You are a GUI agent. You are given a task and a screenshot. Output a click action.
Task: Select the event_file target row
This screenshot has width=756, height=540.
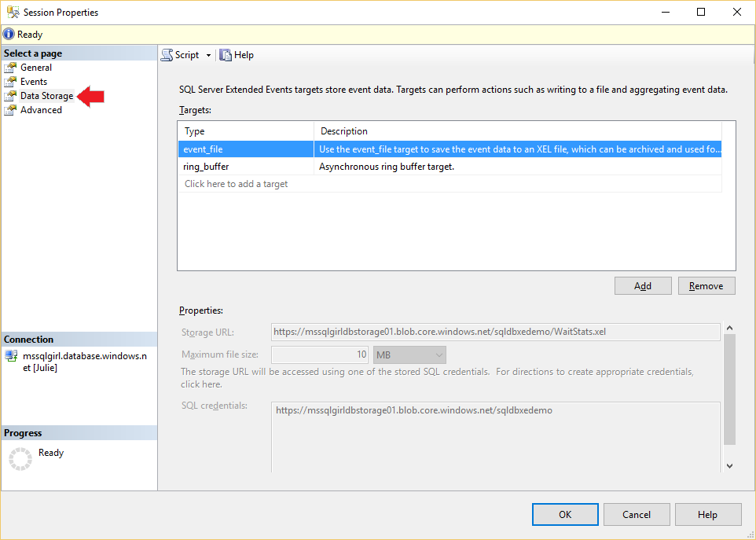[450, 149]
